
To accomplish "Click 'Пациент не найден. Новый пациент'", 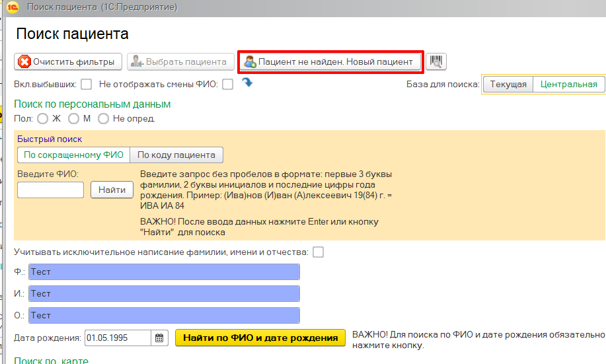I will (x=329, y=61).
